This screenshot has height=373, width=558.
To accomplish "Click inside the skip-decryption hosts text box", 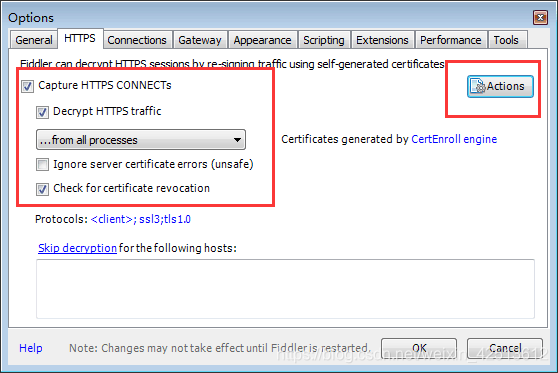I will (x=285, y=289).
